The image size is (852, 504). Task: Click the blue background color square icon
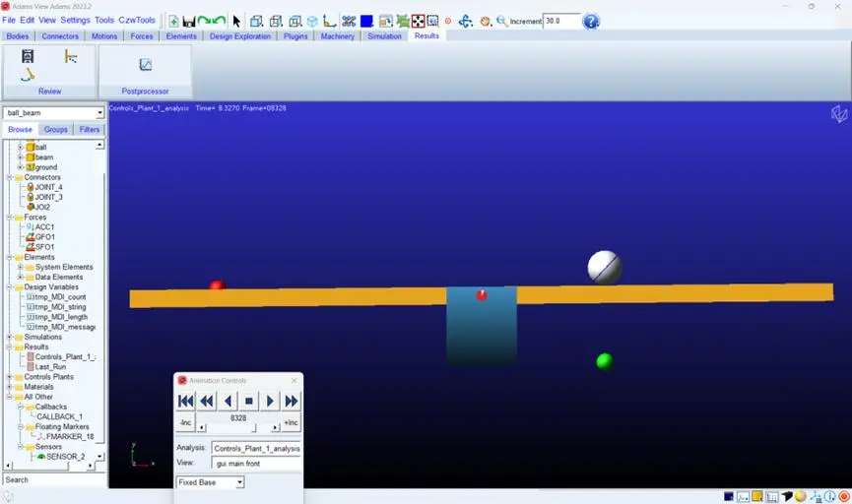pos(366,22)
